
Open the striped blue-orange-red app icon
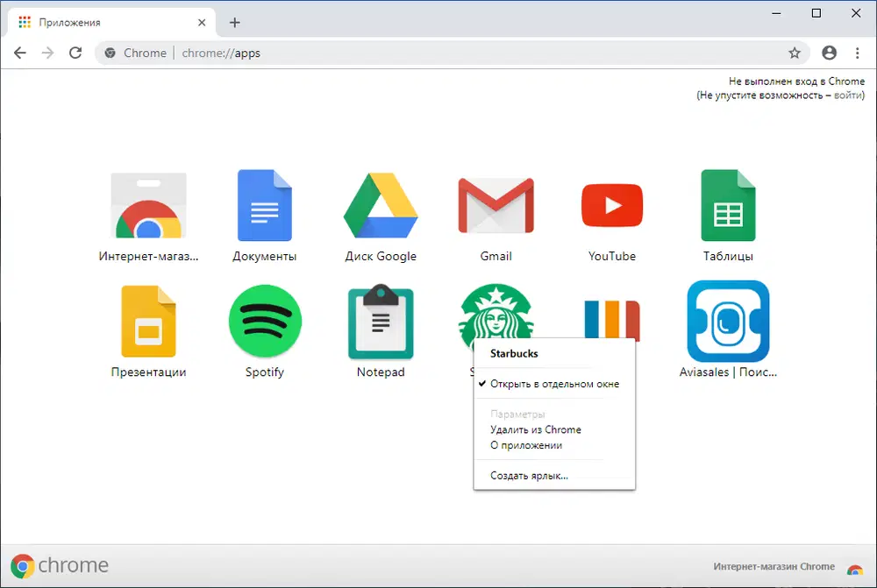[x=612, y=319]
